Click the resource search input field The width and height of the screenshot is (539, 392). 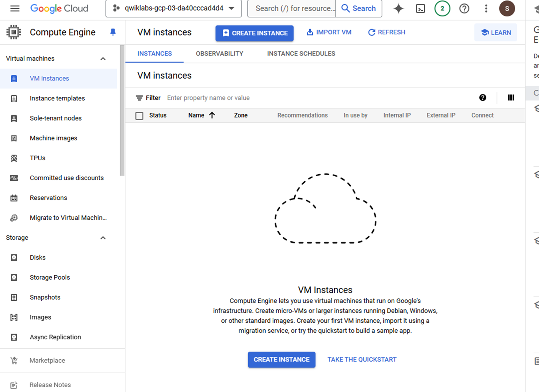pos(292,8)
